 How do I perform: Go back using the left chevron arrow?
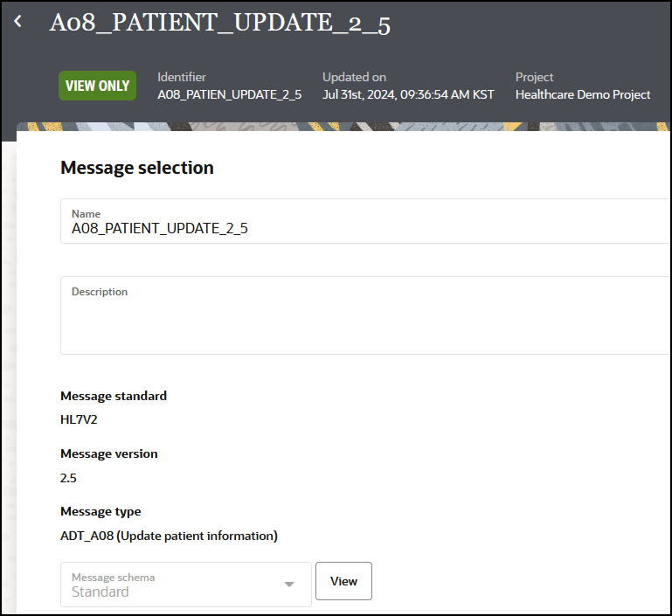[17, 21]
